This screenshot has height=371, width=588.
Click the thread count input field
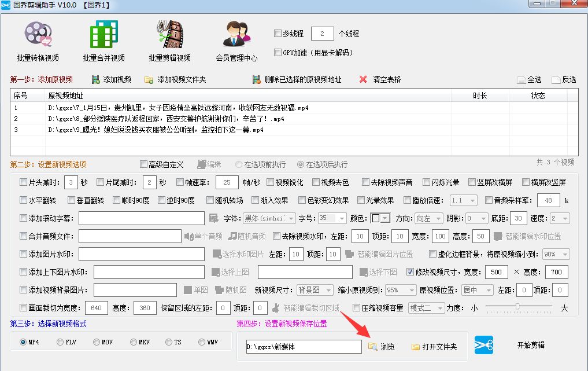[323, 34]
